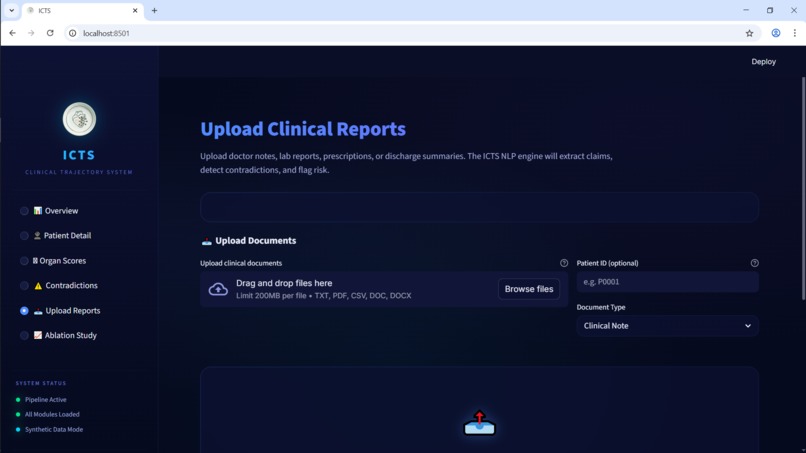Image resolution: width=806 pixels, height=453 pixels.
Task: Open the Chrome three-dot menu
Action: (795, 33)
